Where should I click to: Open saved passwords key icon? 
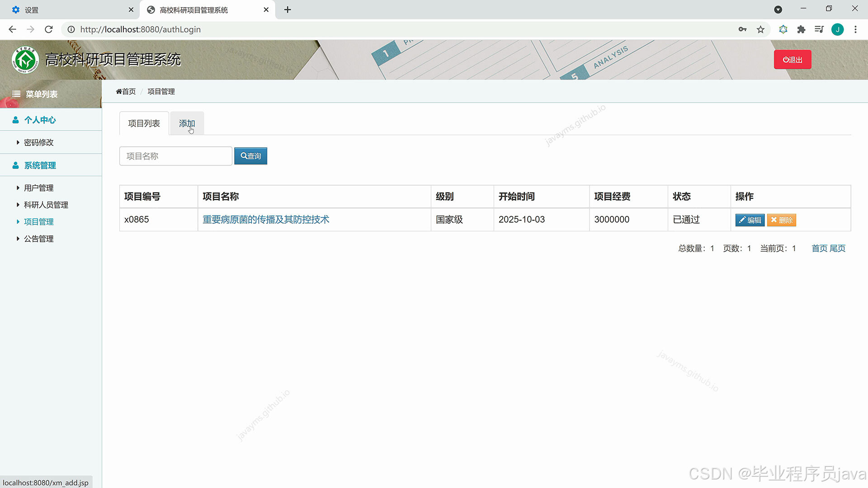[742, 29]
